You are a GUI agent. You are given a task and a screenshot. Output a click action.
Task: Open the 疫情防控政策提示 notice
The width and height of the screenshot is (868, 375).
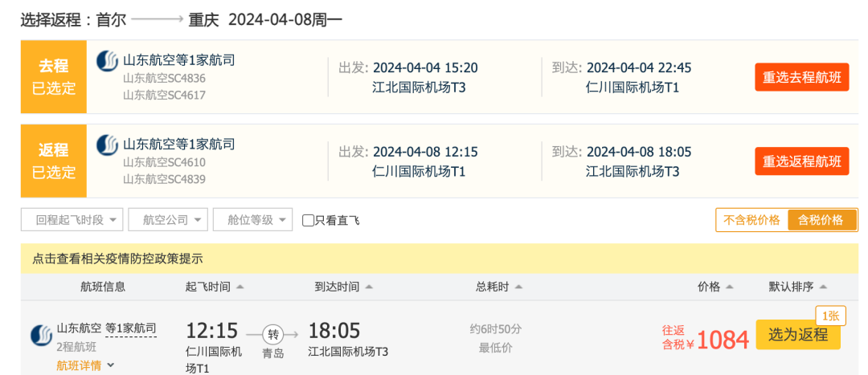pos(117,259)
